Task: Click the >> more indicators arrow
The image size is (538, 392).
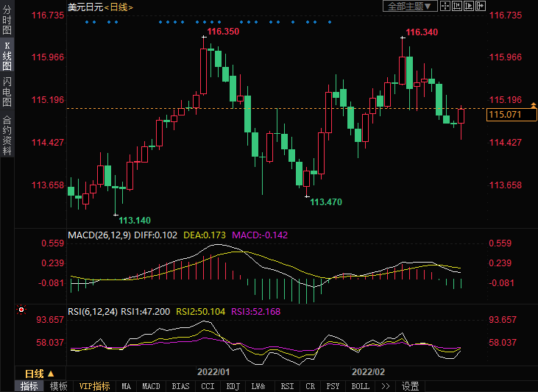Action: (x=384, y=386)
